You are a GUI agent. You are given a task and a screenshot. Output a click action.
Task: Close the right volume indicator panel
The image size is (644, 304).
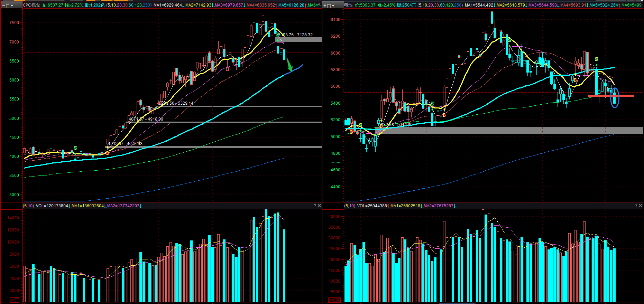tap(641, 206)
